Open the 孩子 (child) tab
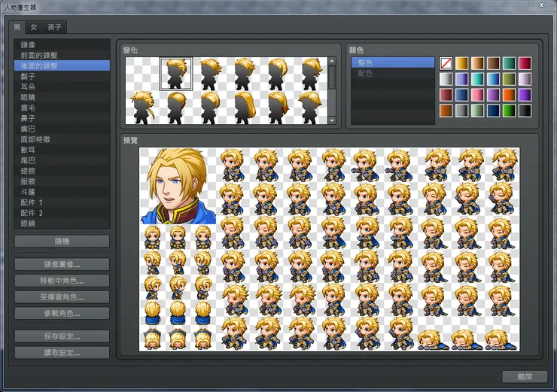The height and width of the screenshot is (392, 557). click(55, 27)
